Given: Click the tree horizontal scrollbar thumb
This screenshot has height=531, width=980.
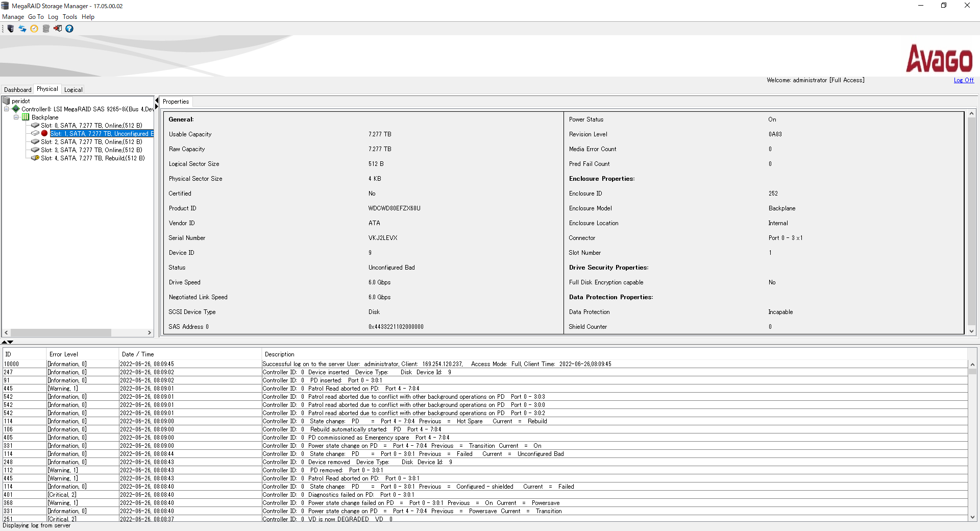Looking at the screenshot, I should tap(61, 332).
